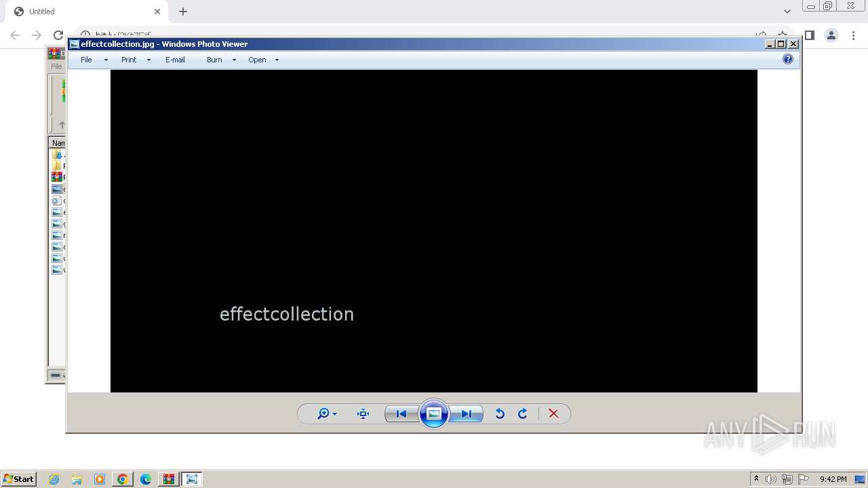Open Photo Viewer help icon
Image resolution: width=868 pixels, height=488 pixels.
click(x=788, y=59)
